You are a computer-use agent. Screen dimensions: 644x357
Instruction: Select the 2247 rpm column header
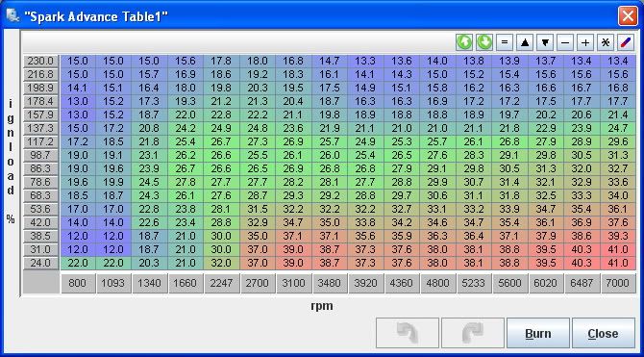click(x=221, y=283)
